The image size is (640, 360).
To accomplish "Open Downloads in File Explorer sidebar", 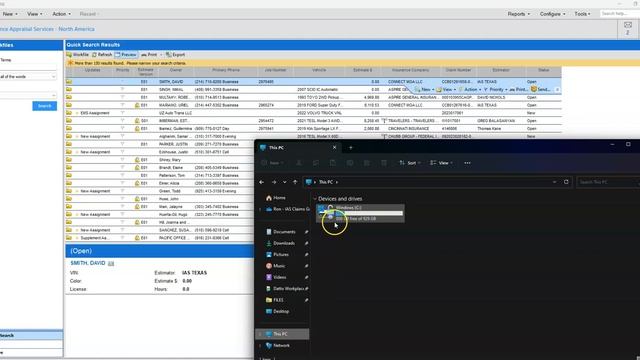I will [280, 243].
